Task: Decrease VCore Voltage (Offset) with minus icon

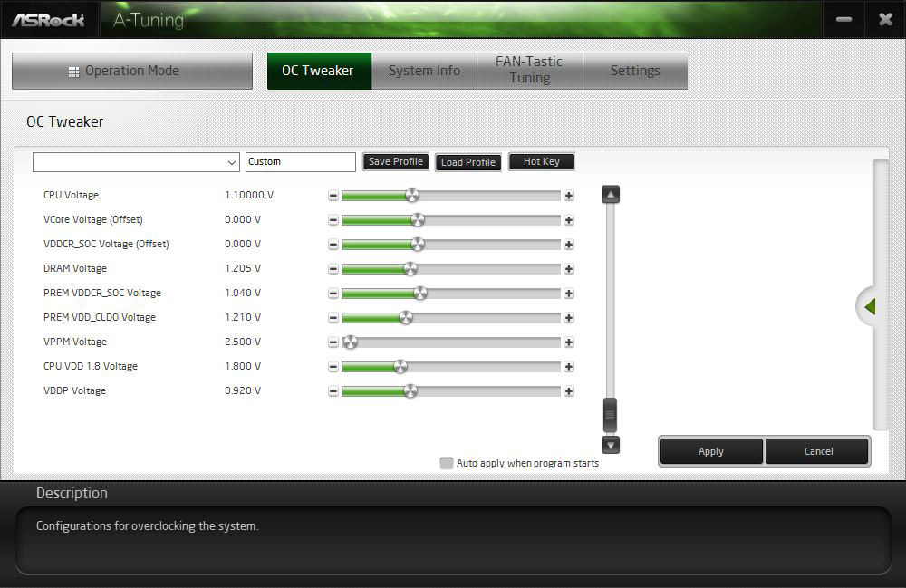Action: pyautogui.click(x=333, y=220)
